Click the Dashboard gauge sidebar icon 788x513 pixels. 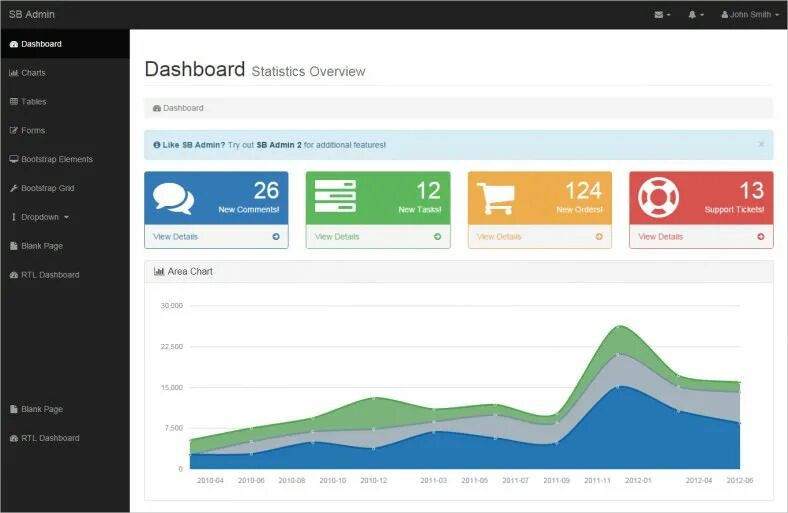pos(14,44)
